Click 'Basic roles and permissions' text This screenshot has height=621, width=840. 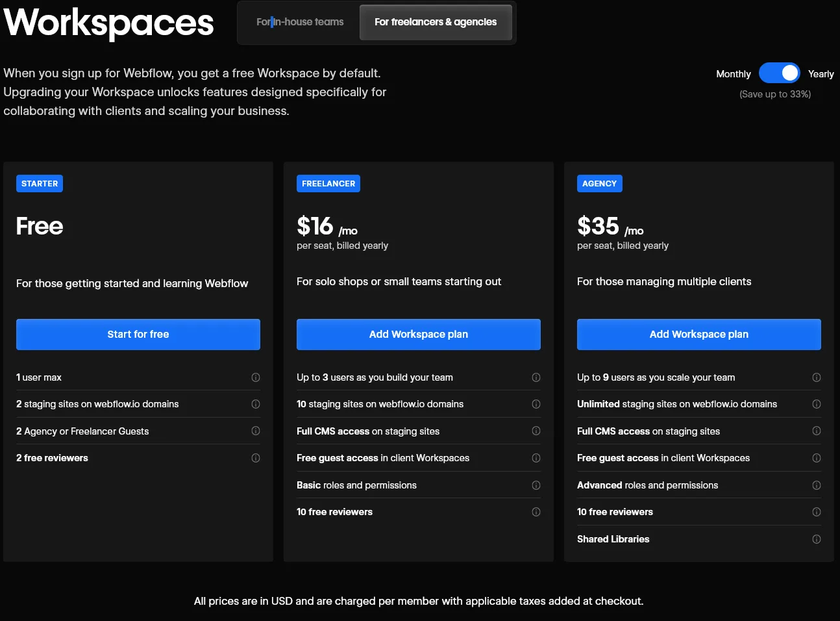coord(356,485)
